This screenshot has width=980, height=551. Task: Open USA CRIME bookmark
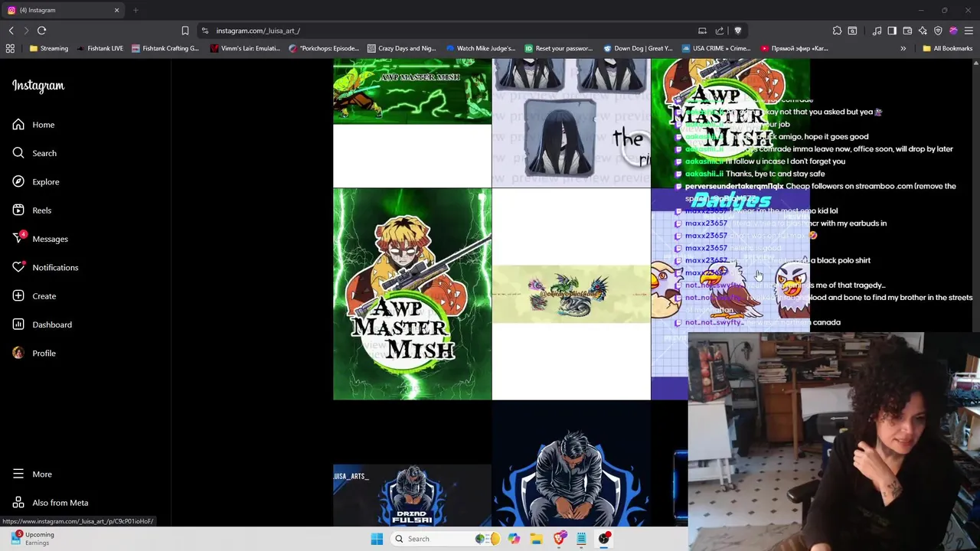716,48
